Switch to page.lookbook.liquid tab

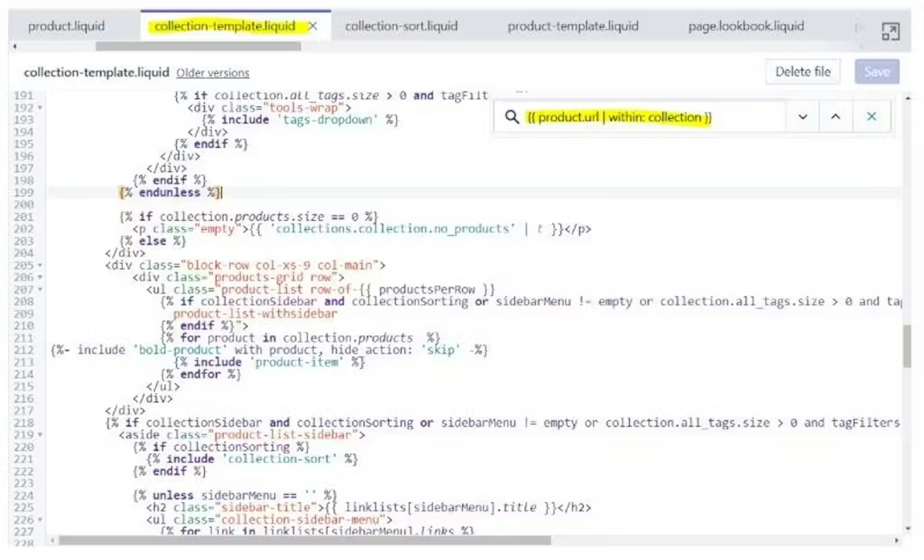click(x=746, y=26)
